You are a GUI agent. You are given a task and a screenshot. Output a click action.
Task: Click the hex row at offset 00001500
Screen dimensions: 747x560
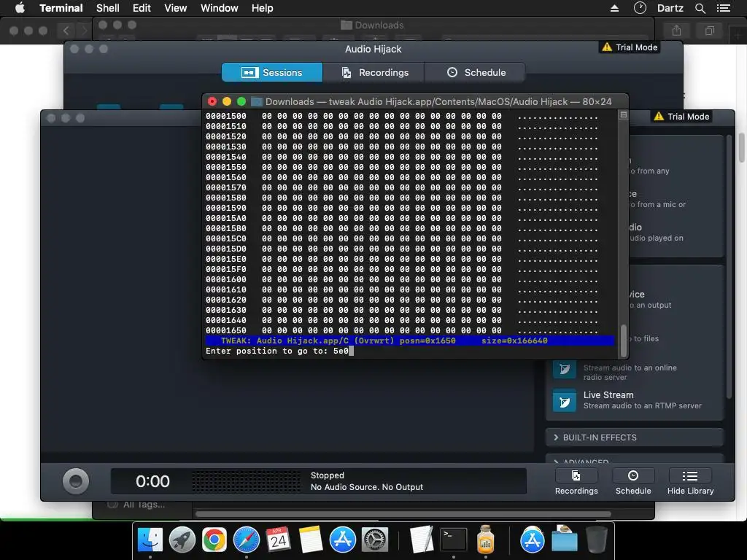point(402,116)
